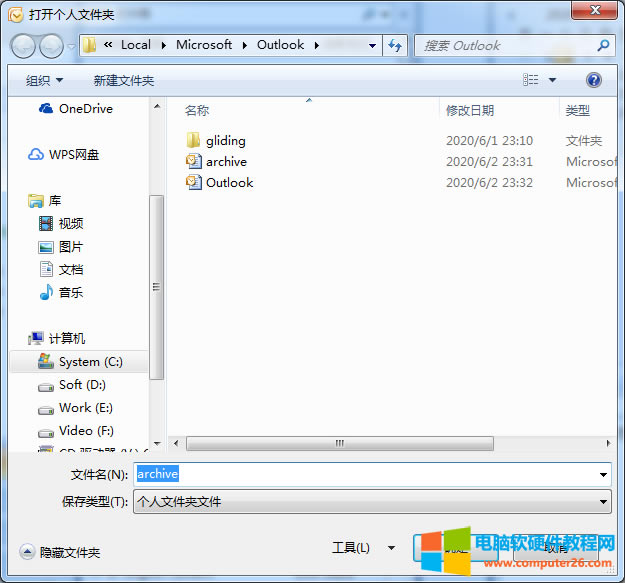
Task: Expand the arrow after Local breadcrumb
Action: pos(163,45)
